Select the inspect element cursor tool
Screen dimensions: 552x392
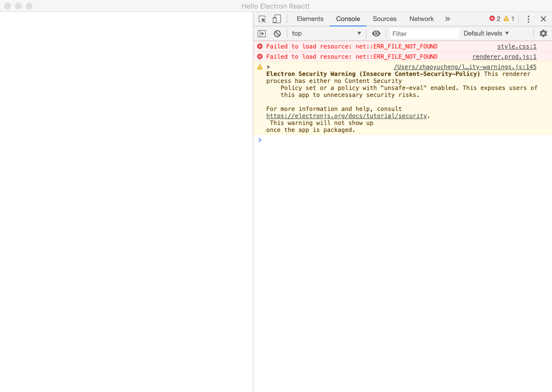262,19
